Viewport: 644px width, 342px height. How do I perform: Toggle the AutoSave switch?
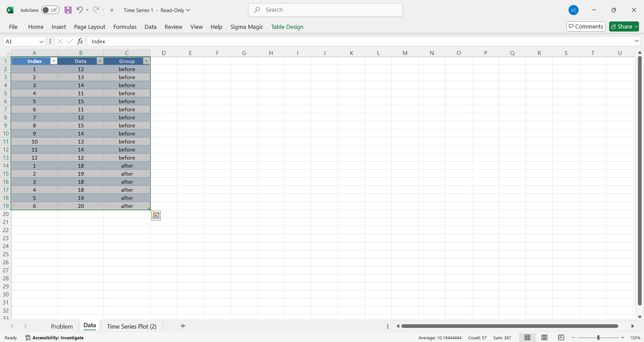(x=50, y=10)
